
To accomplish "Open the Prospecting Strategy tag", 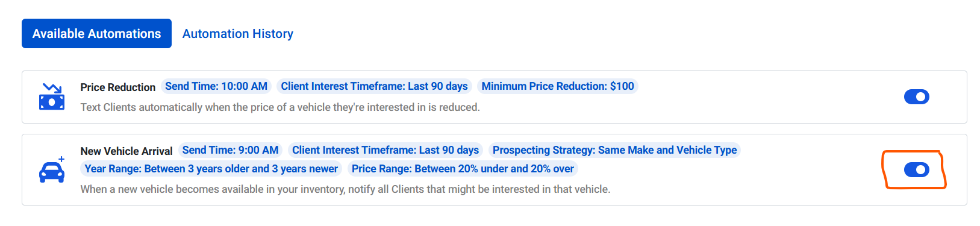I will (x=614, y=150).
